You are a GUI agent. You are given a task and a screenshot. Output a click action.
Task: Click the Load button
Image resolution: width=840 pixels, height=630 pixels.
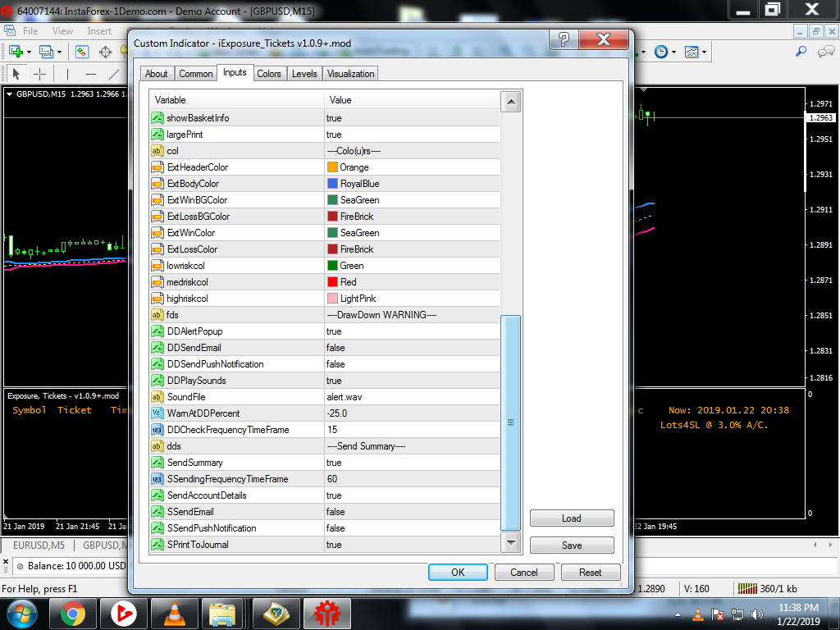572,518
